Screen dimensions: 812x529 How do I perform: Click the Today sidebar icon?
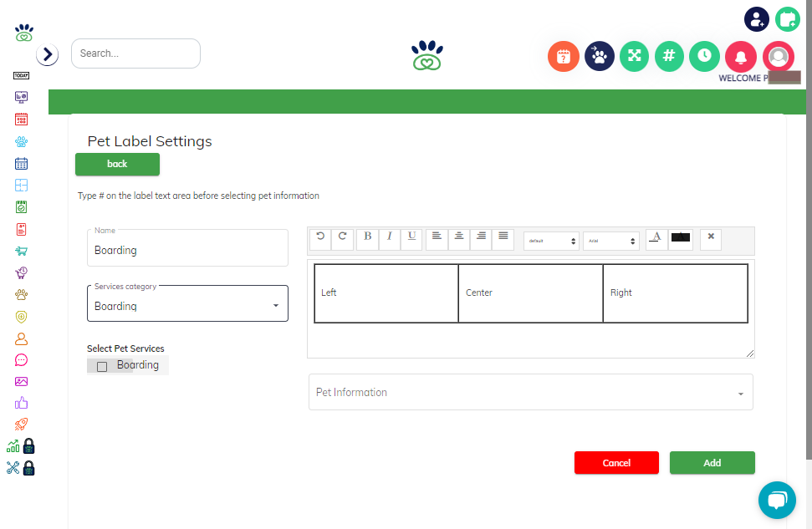pos(21,75)
